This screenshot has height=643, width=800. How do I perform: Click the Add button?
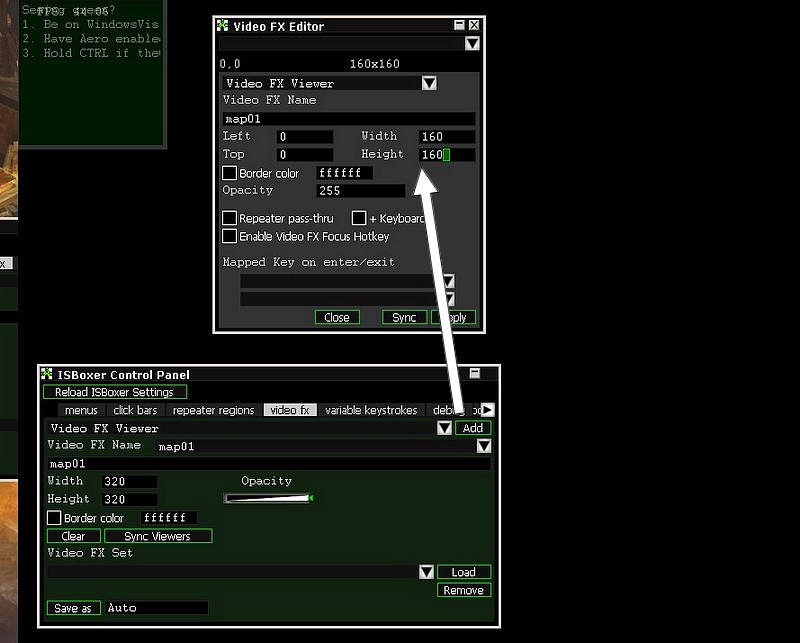tap(473, 428)
